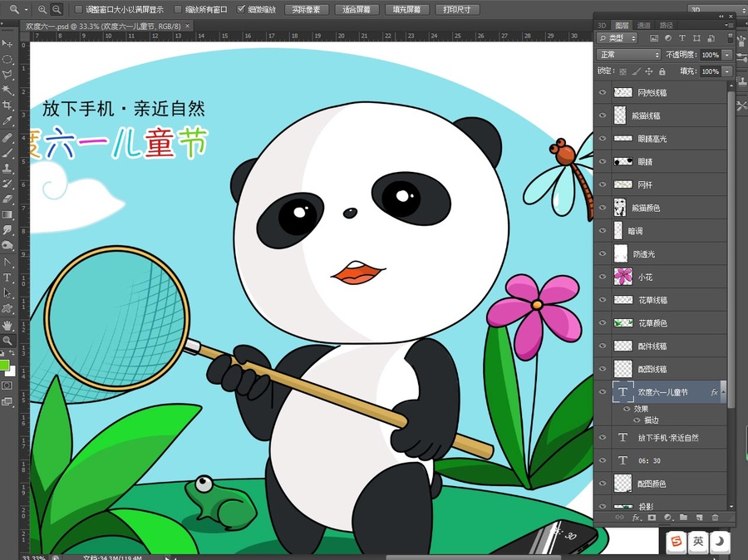
Task: Select the Custom Shape tool
Action: (x=7, y=308)
